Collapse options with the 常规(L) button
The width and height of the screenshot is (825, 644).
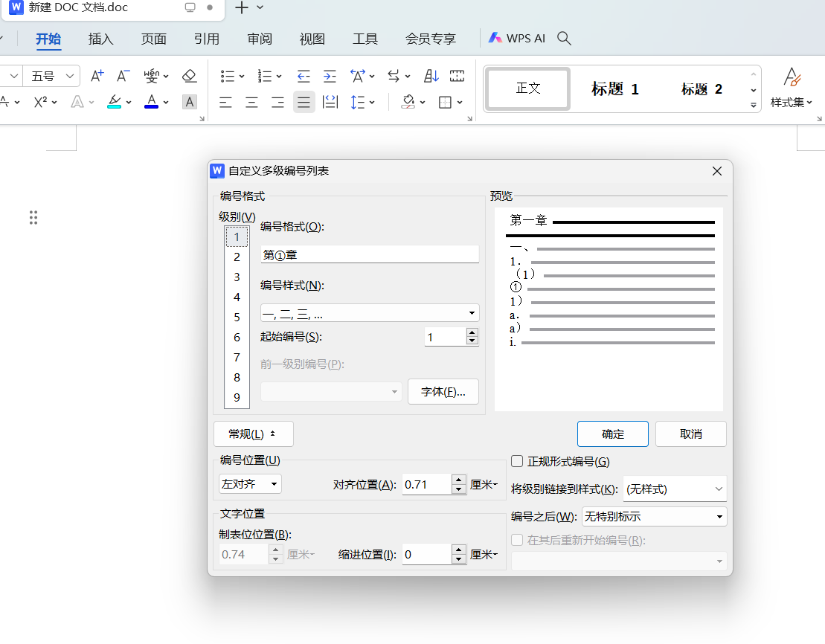(x=253, y=434)
